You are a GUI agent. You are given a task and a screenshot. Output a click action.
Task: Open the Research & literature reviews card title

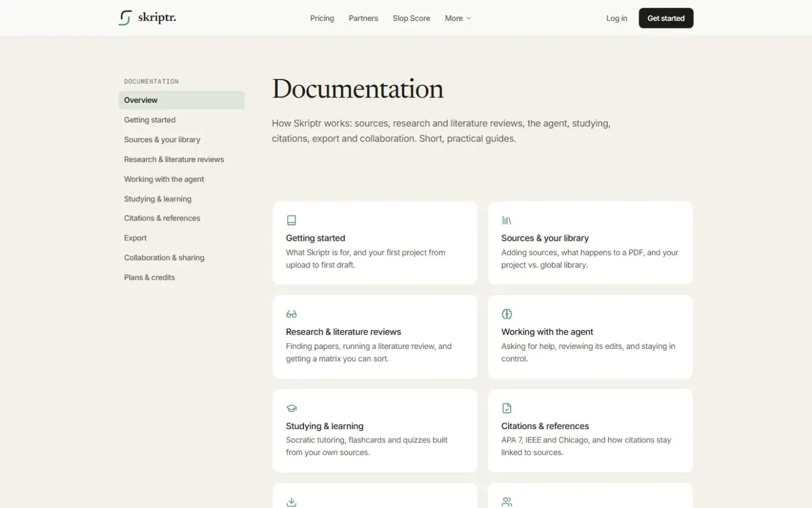pos(343,332)
